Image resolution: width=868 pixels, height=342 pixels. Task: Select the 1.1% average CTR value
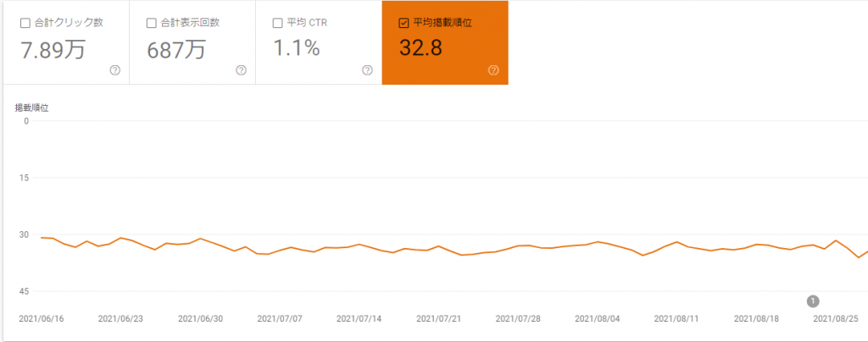pos(297,48)
